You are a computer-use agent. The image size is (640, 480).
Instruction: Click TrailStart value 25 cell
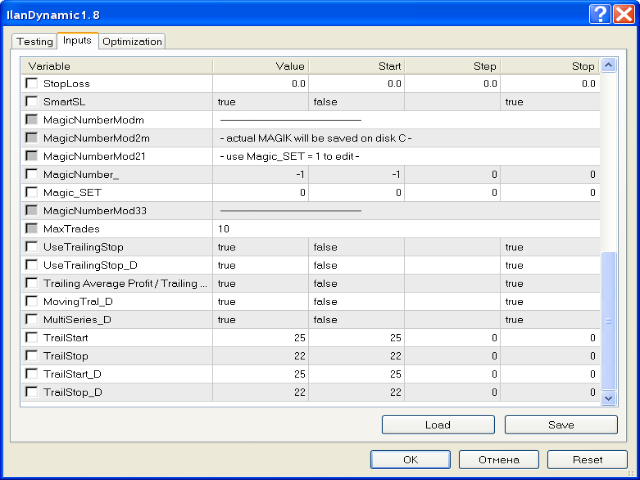(x=260, y=338)
